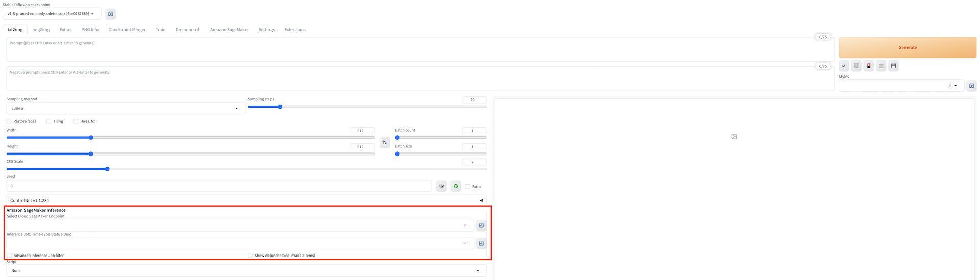This screenshot has width=980, height=280.
Task: Open the Select Cloud SageMaker Endpoint dropdown
Action: 240,225
